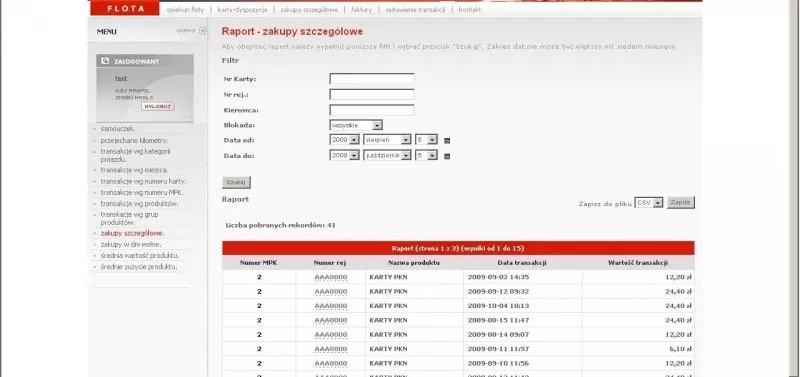Screen dimensions: 800x377
Task: Focus the Nr rej. input field
Action: [371, 94]
